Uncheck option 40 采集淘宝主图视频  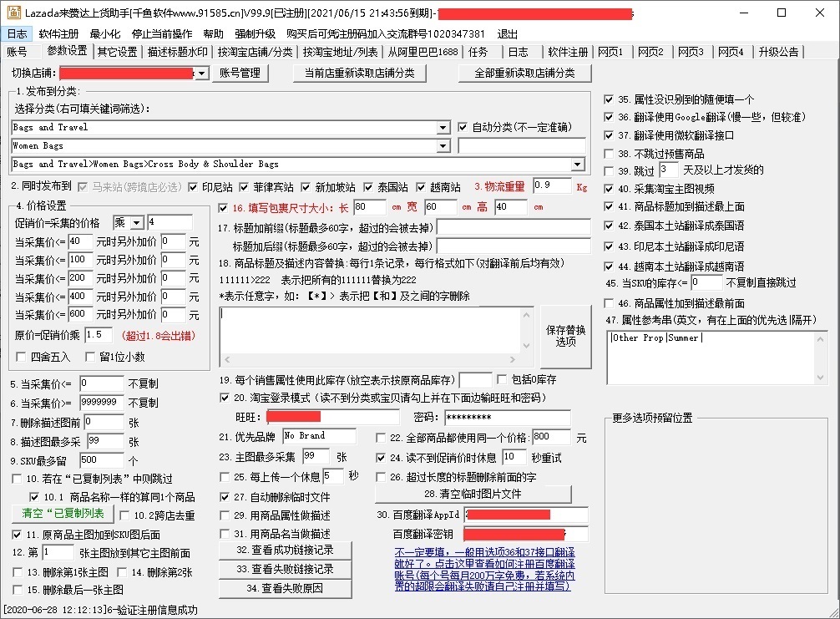point(610,189)
